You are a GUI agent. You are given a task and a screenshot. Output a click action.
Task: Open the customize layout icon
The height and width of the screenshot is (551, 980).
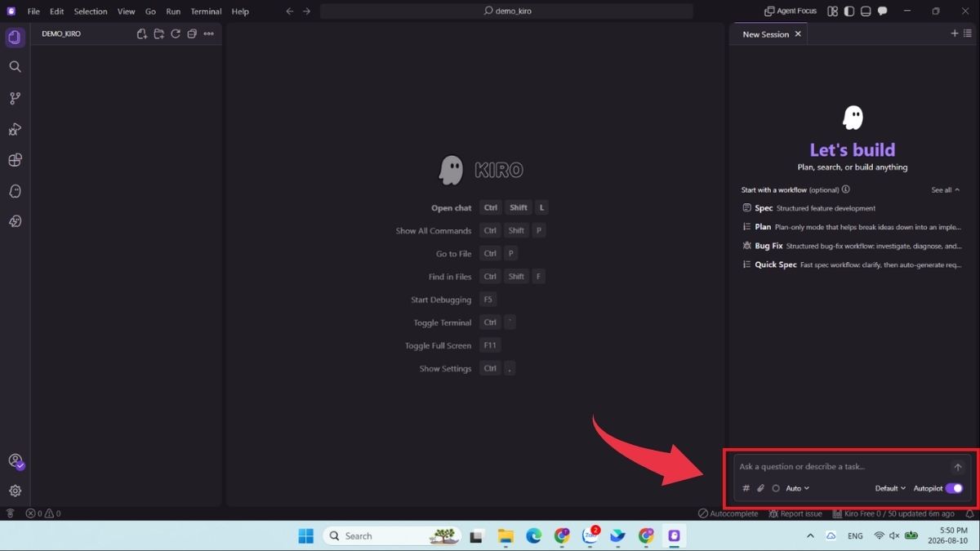(833, 11)
